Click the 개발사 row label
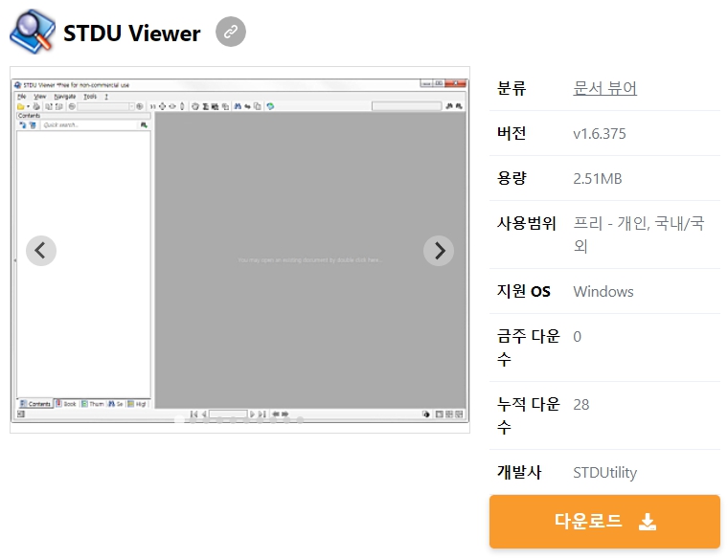This screenshot has height=560, width=728. click(519, 472)
